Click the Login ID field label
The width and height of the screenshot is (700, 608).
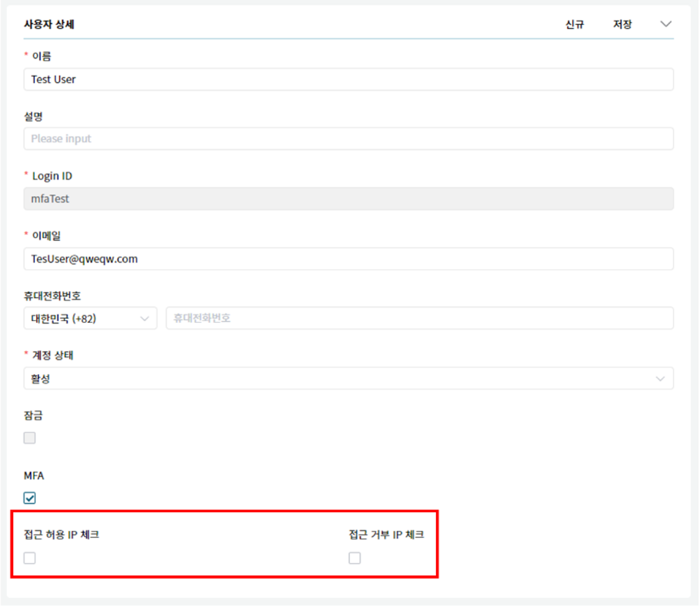(x=52, y=176)
